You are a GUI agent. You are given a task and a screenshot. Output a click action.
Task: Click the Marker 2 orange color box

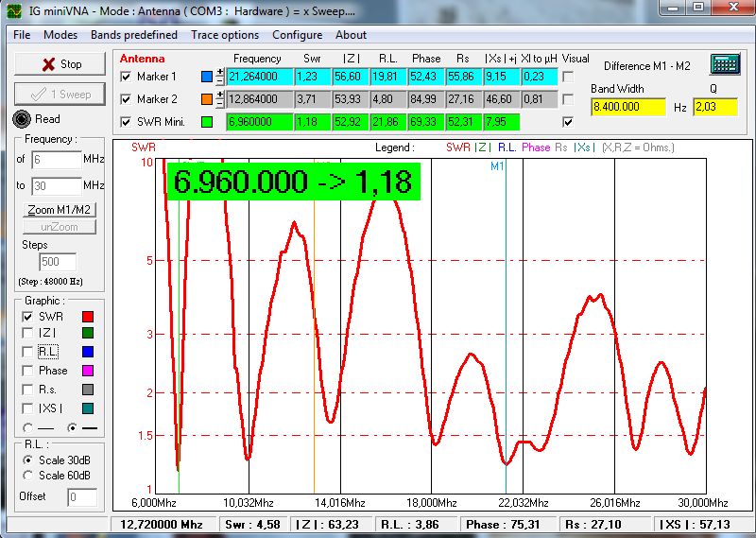coord(207,99)
